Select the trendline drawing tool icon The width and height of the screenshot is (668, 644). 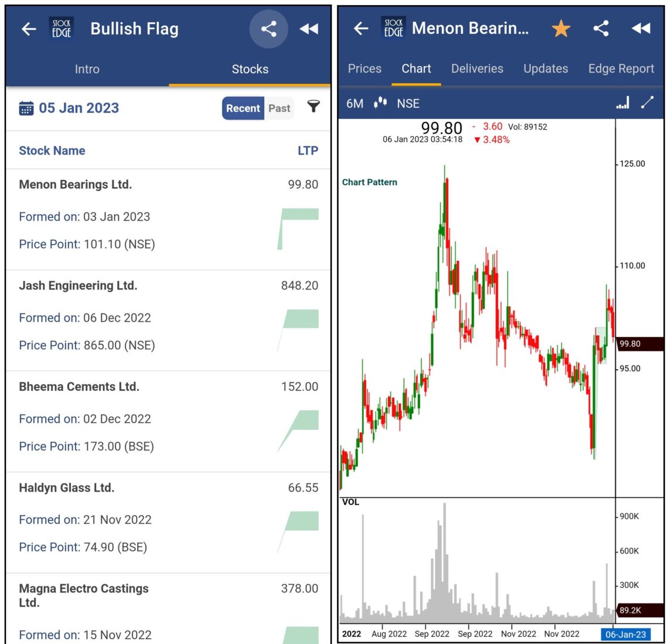point(647,103)
